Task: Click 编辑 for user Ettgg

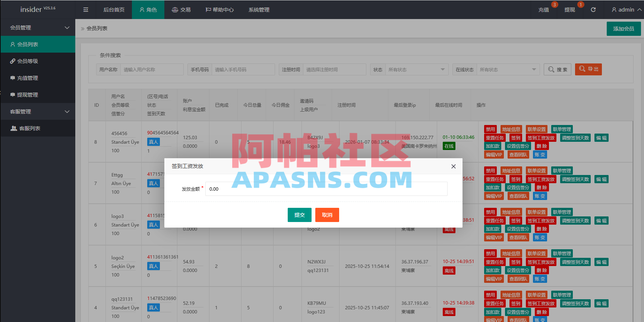Action: coord(602,179)
